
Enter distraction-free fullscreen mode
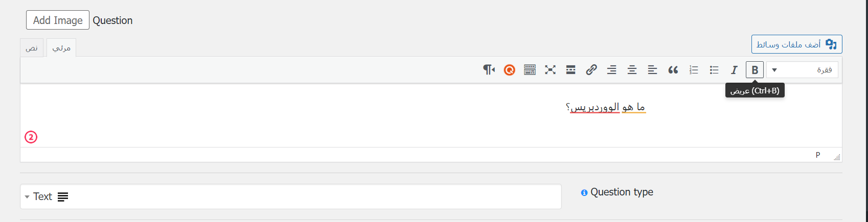pyautogui.click(x=551, y=70)
